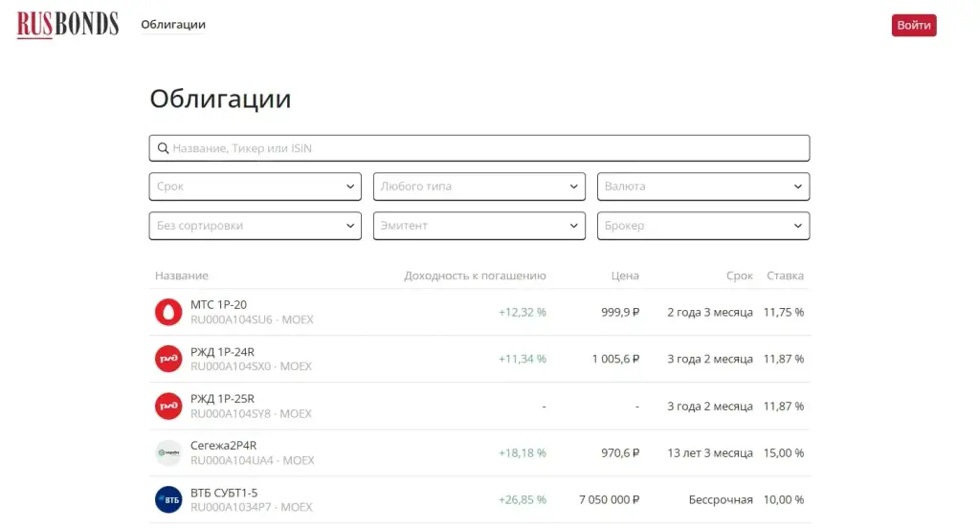Open the Эмитент dropdown
The height and width of the screenshot is (528, 980).
point(479,226)
